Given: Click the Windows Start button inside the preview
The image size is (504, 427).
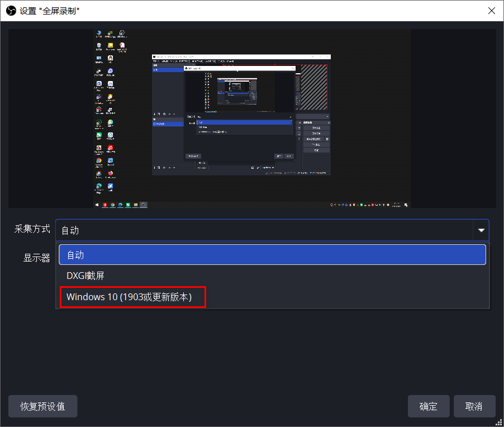Looking at the screenshot, I should point(97,205).
